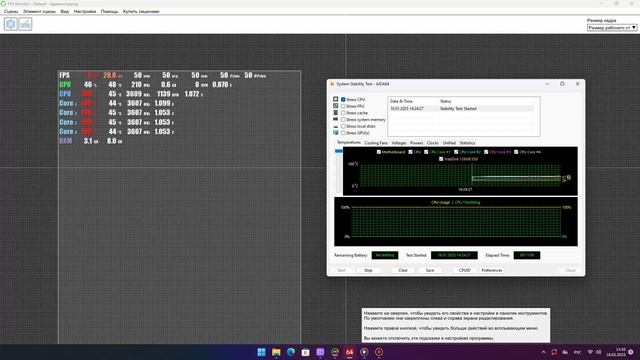
Task: Click the AIDA64 taskbar icon
Action: (x=349, y=352)
